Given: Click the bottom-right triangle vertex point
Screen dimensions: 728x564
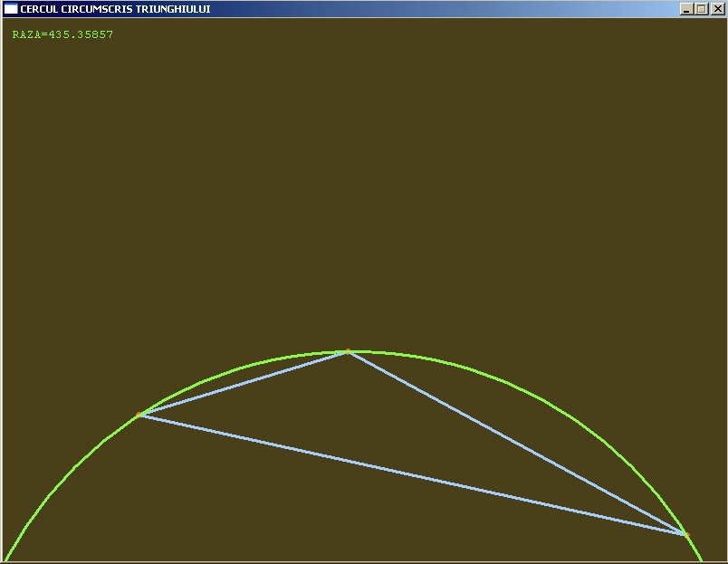Looking at the screenshot, I should [687, 535].
